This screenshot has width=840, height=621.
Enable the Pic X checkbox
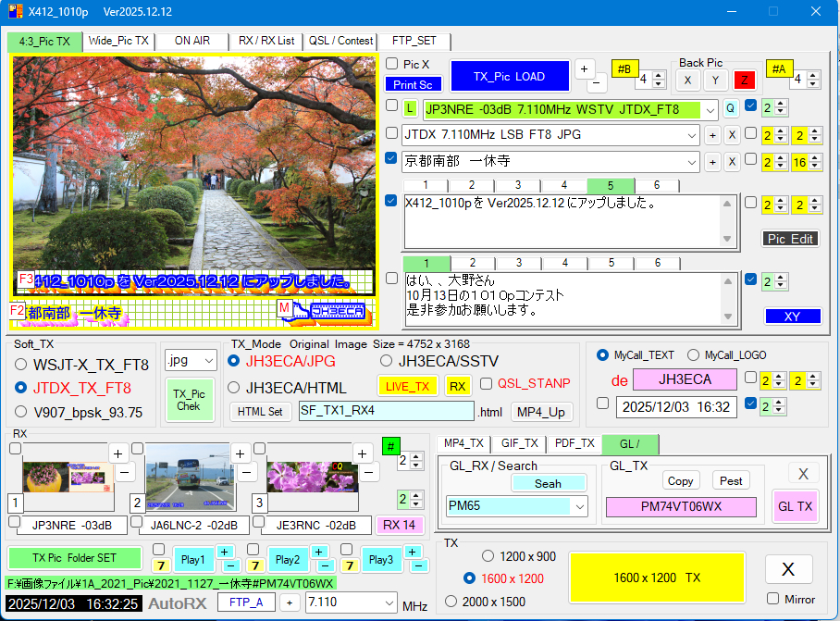point(392,64)
